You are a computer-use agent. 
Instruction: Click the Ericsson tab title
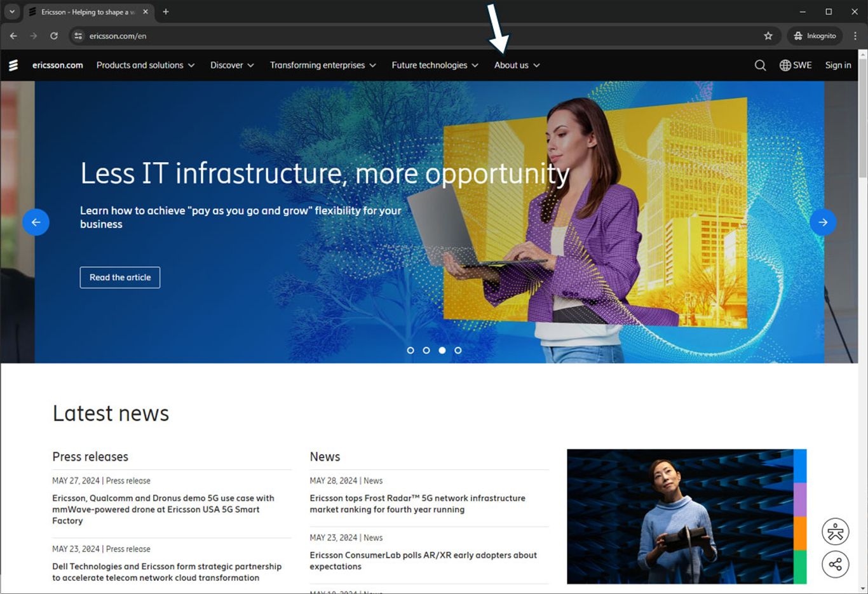(88, 11)
